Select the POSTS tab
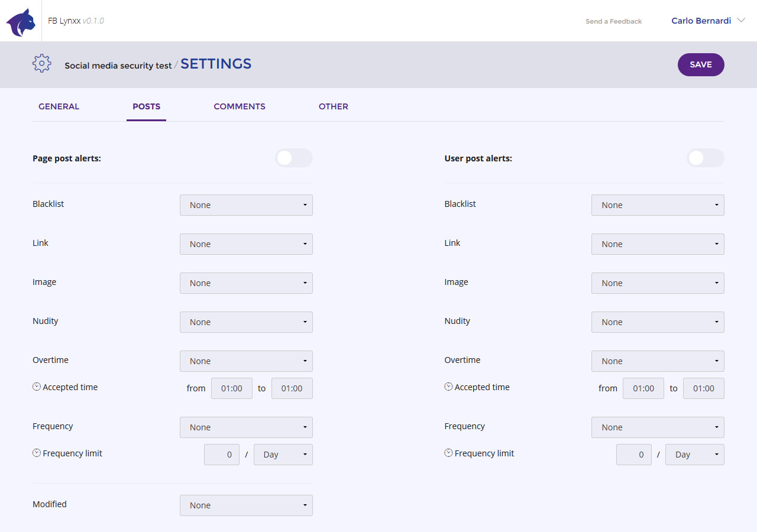Viewport: 757px width, 532px height. click(x=146, y=106)
